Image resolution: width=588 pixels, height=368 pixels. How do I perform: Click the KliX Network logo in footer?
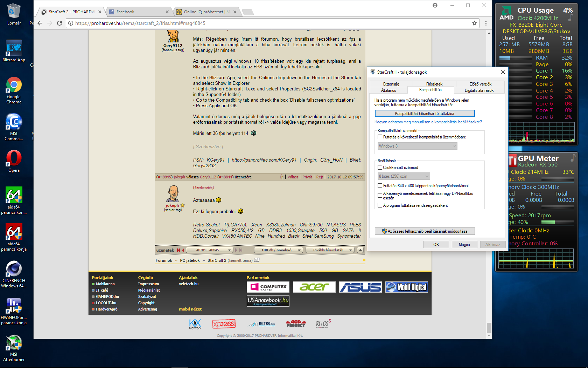pyautogui.click(x=195, y=324)
